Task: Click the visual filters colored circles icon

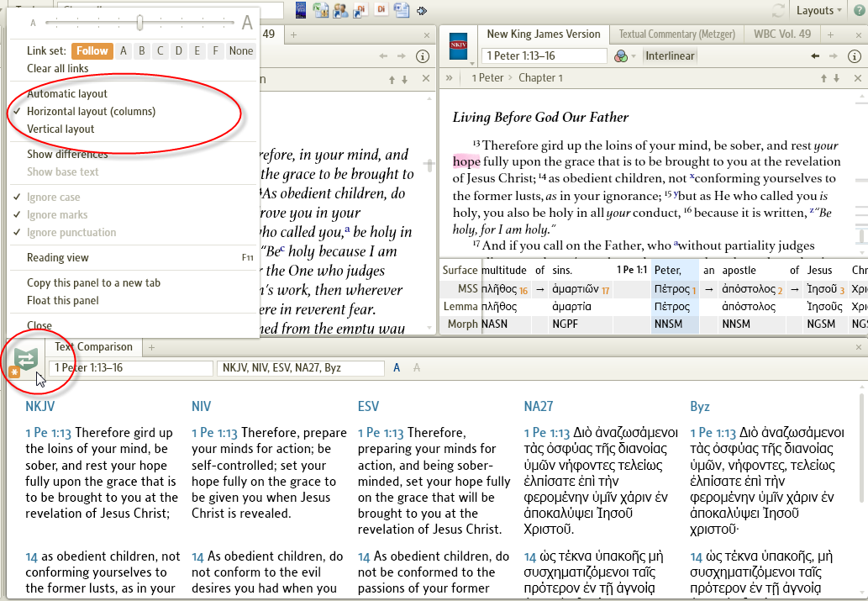Action: (621, 56)
